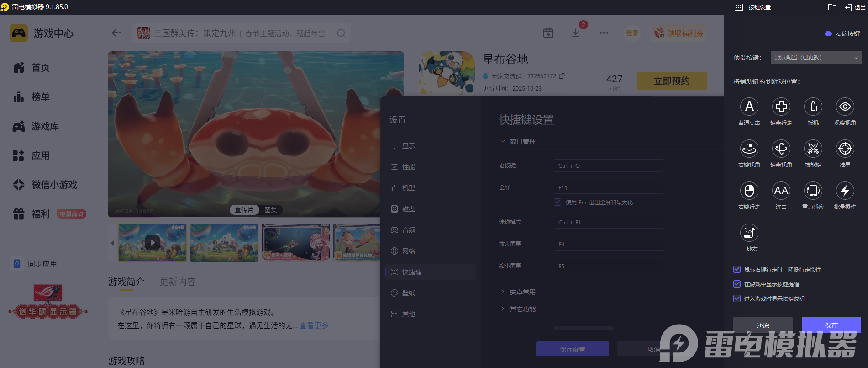Open the three-dot more menu

[604, 33]
